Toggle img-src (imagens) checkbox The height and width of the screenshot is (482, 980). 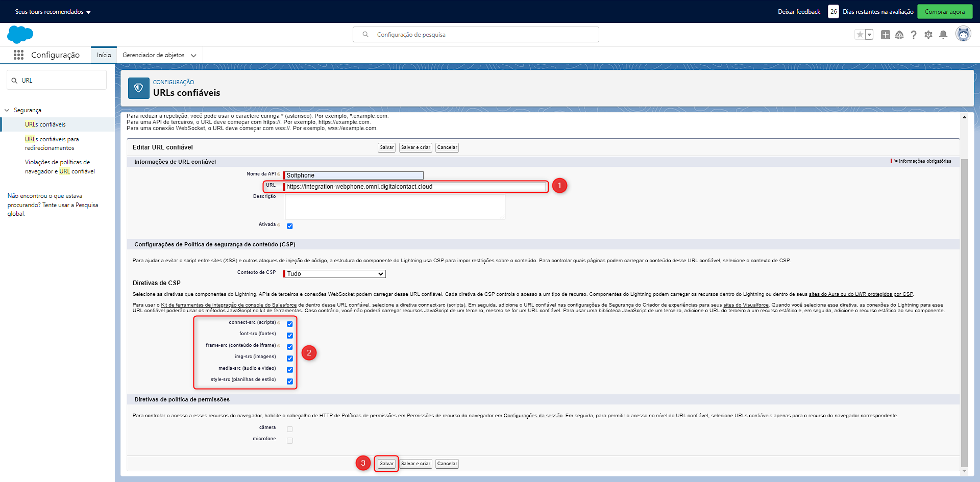[289, 358]
